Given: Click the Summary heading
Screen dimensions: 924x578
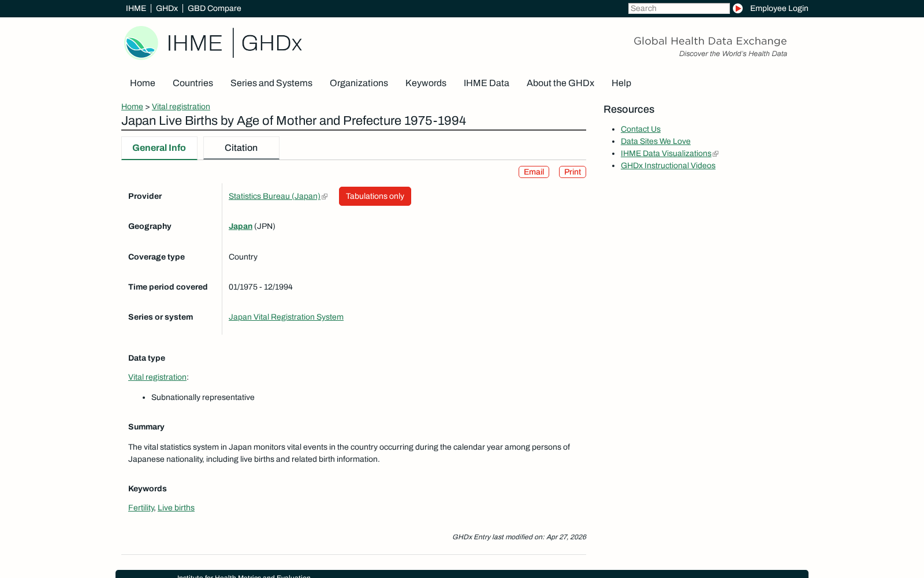Looking at the screenshot, I should pyautogui.click(x=146, y=427).
